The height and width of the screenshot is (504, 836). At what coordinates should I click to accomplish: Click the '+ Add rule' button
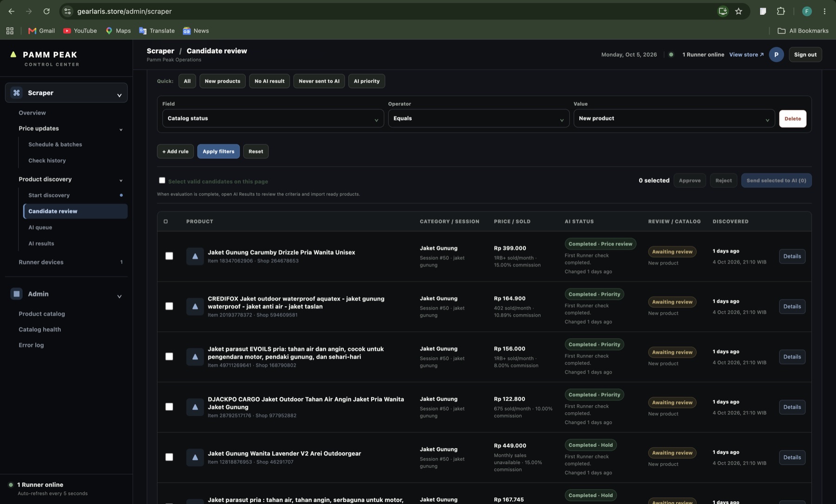(175, 151)
